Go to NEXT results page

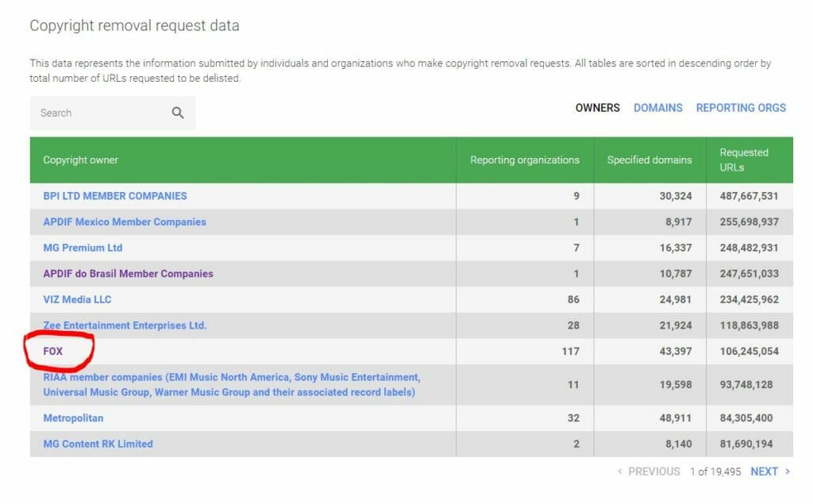pyautogui.click(x=764, y=471)
